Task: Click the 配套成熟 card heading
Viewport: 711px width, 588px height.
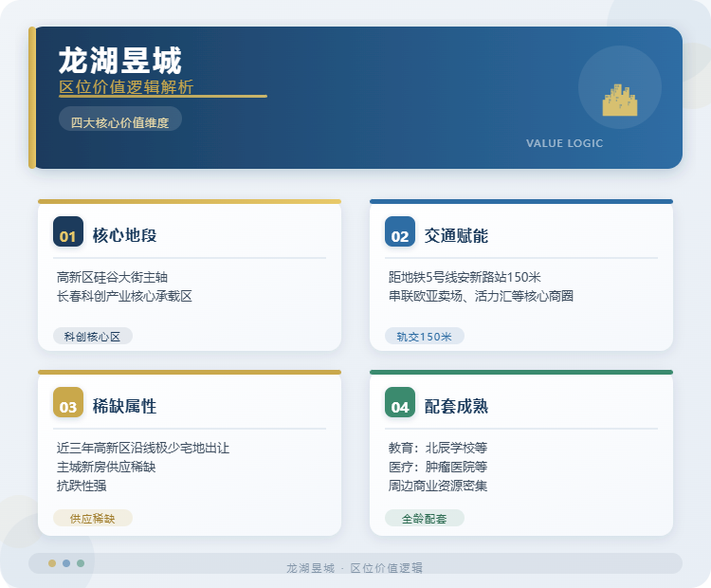Action: (x=457, y=406)
